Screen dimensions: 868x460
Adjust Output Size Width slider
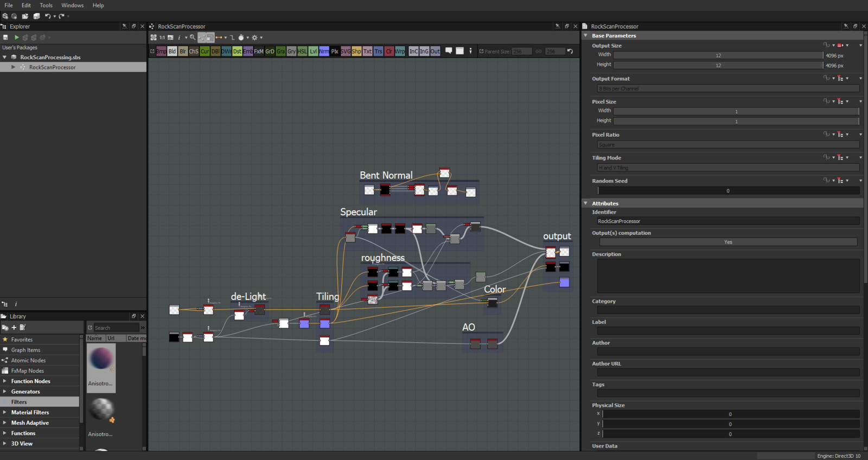(x=718, y=55)
